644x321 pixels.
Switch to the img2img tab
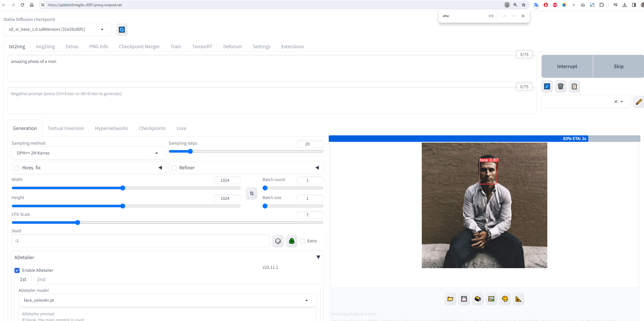(x=45, y=47)
